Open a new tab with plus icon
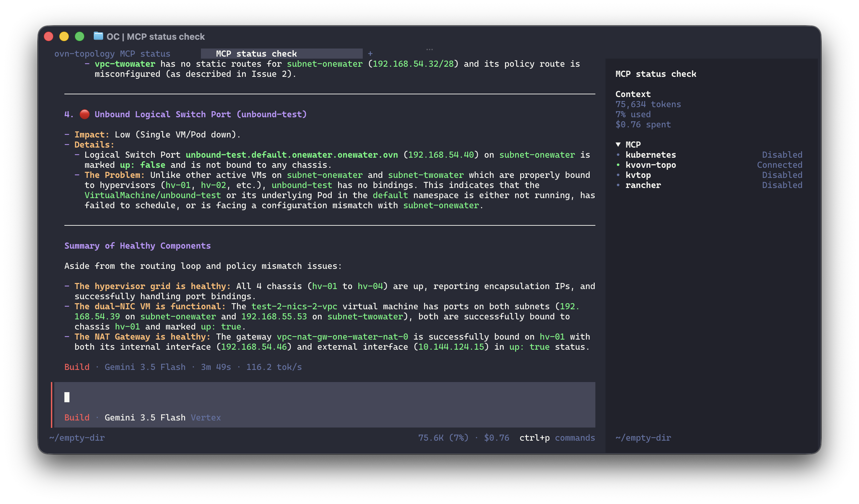The image size is (859, 504). [370, 54]
